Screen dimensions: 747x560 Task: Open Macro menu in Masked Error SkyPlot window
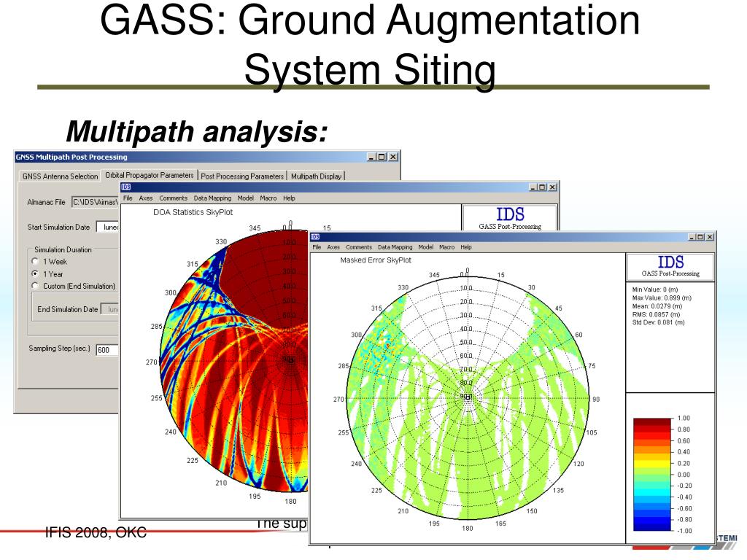pos(447,247)
